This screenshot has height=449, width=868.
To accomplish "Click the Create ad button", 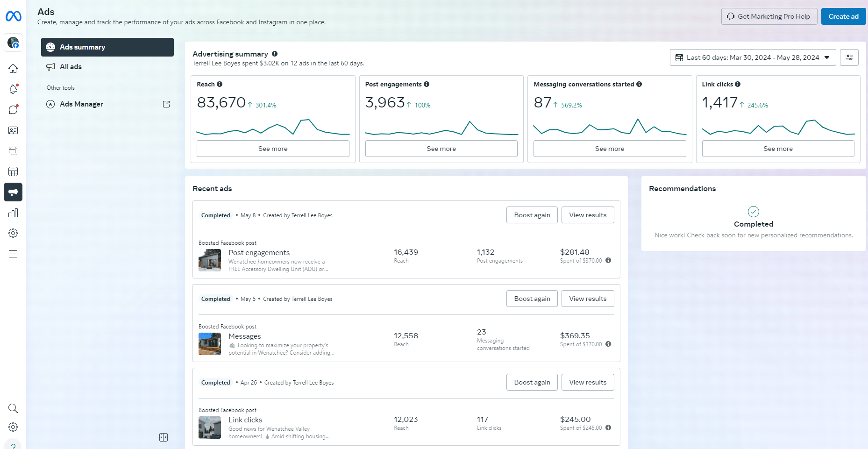I will click(843, 16).
